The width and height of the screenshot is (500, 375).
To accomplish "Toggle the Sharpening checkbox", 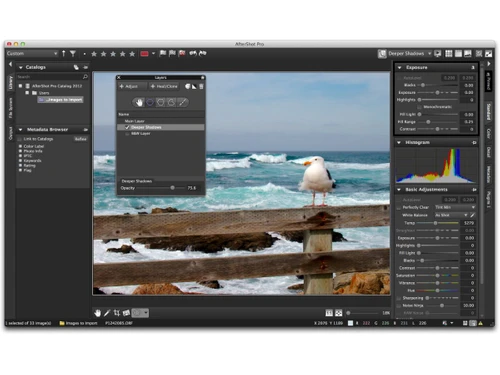I will [398, 298].
